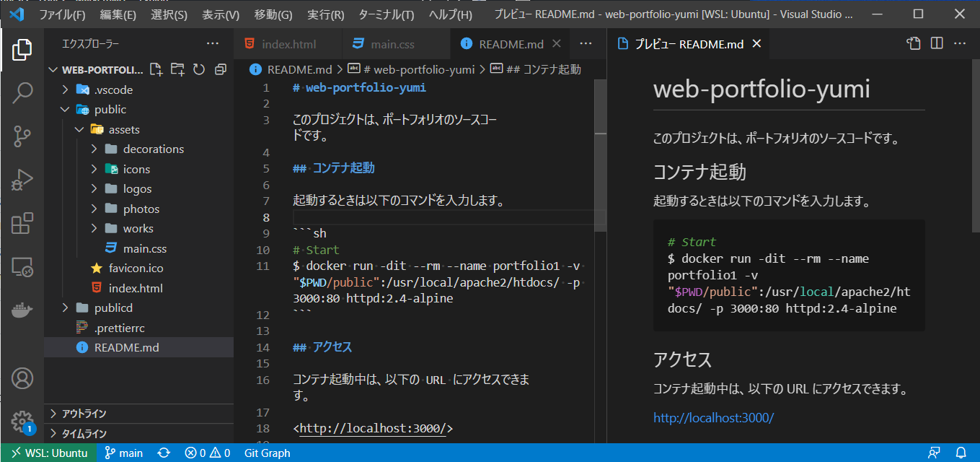Open notifications bell in status bar

point(961,453)
